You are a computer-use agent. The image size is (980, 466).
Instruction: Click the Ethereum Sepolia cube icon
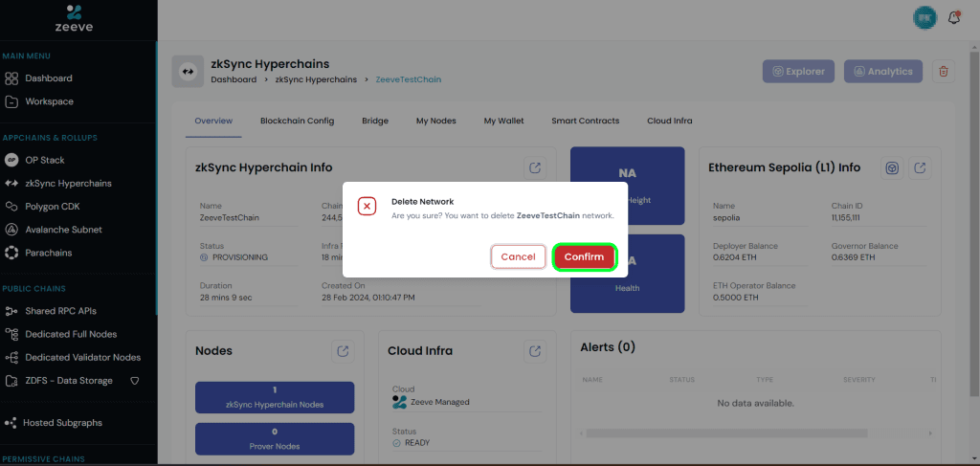coord(893,167)
